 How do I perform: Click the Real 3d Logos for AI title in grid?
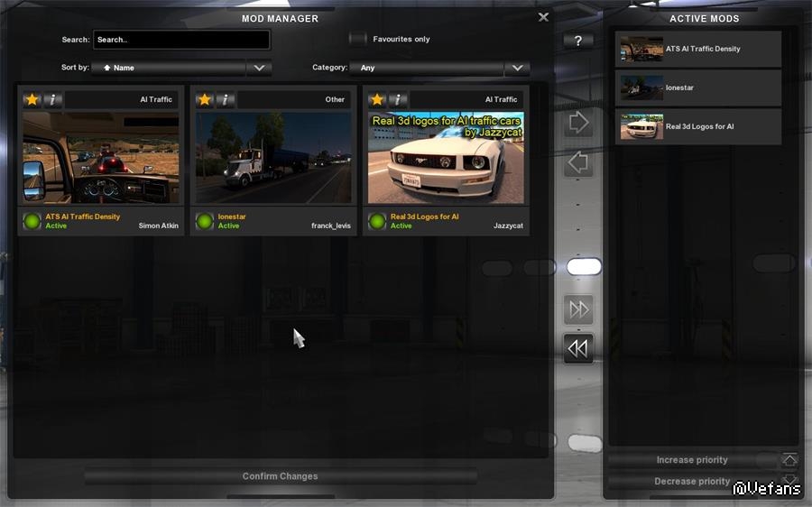coord(425,217)
